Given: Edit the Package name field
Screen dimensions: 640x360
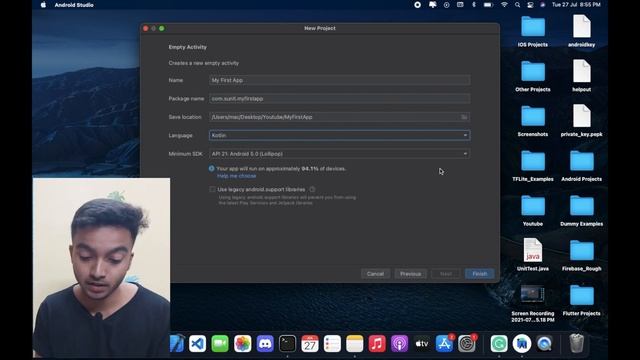Looking at the screenshot, I should (x=340, y=99).
